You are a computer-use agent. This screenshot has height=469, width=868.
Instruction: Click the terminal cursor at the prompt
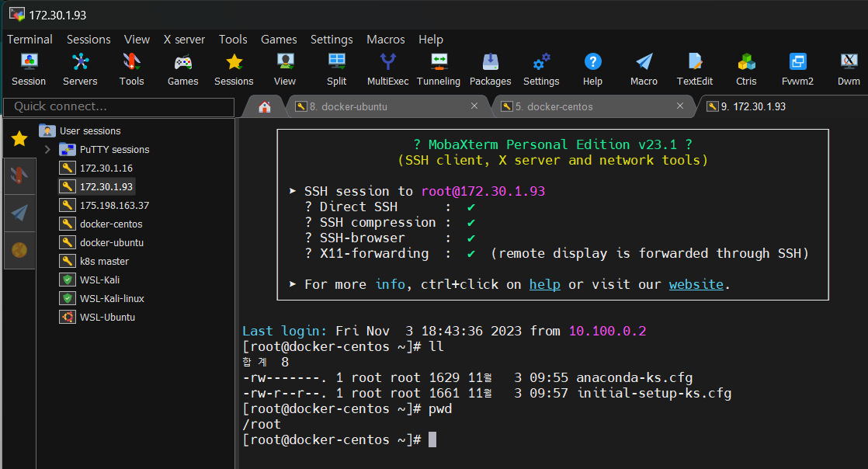point(432,439)
